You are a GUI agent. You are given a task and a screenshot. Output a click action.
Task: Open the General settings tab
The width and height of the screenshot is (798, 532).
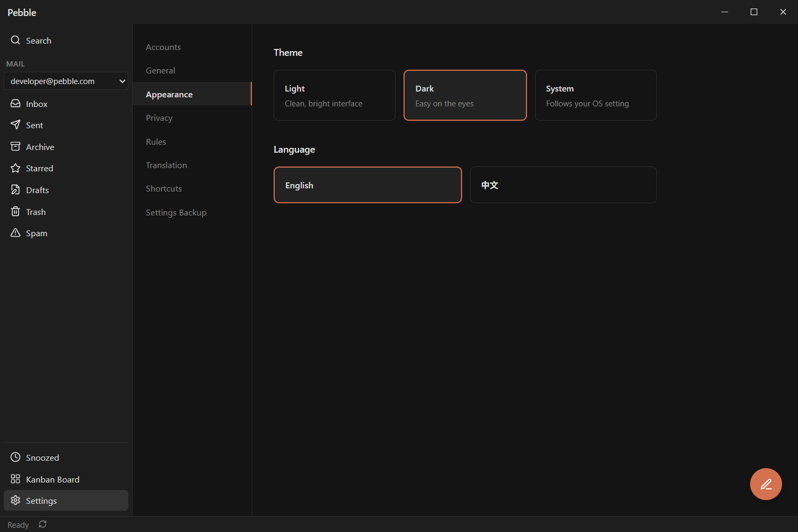point(192,70)
